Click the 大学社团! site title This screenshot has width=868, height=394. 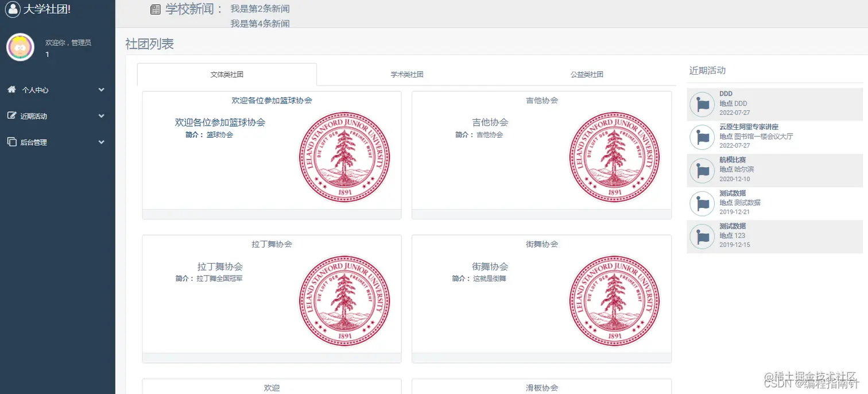pyautogui.click(x=46, y=9)
